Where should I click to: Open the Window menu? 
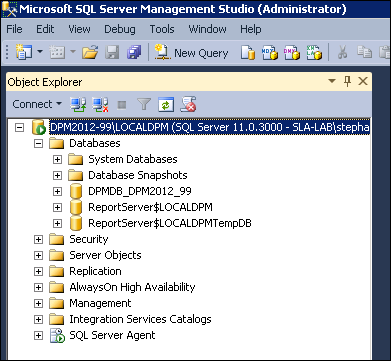pyautogui.click(x=207, y=29)
